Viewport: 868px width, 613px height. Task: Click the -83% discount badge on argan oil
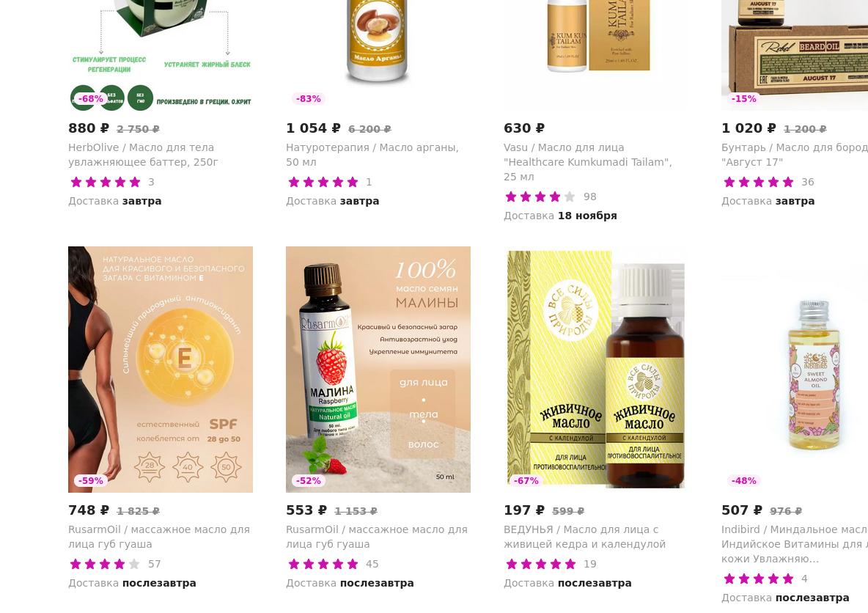coord(309,98)
